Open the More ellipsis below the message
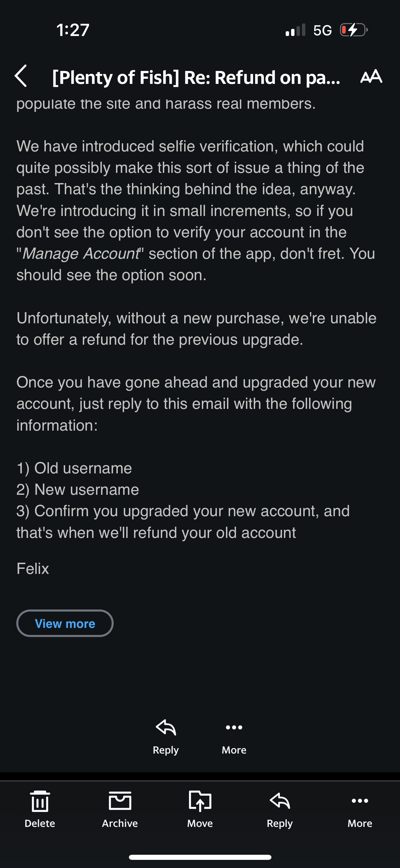This screenshot has height=868, width=400. point(234,728)
